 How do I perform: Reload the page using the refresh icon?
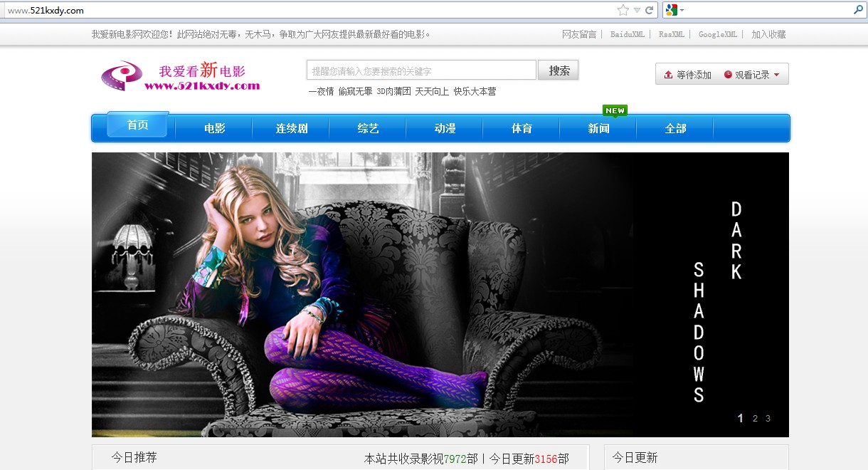649,10
